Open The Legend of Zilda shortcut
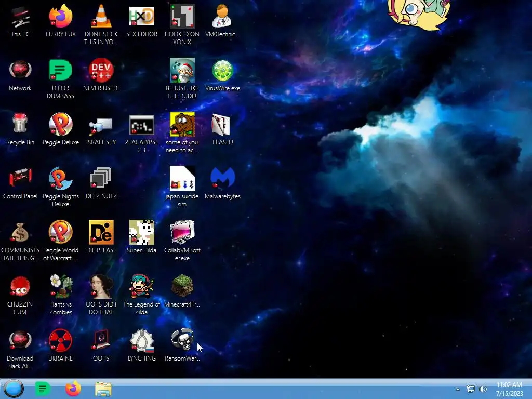Screen dimensions: 532x399 click(141, 296)
